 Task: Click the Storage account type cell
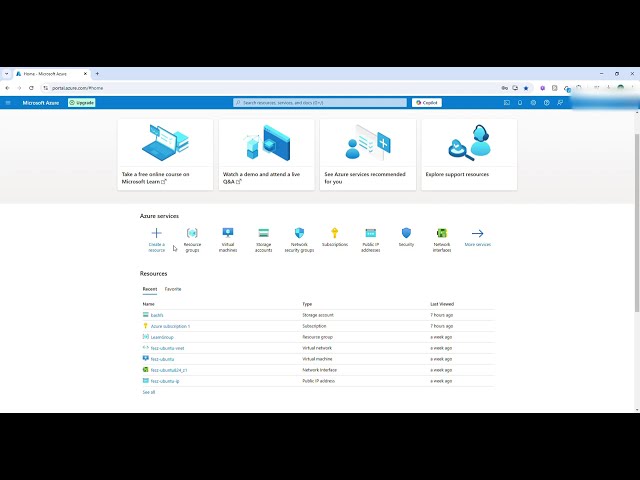[x=318, y=315]
